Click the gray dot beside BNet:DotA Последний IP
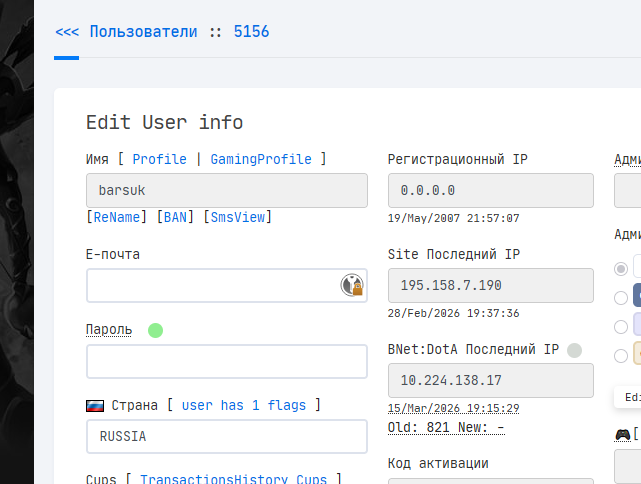Screen dimensions: 641x484 tap(574, 350)
